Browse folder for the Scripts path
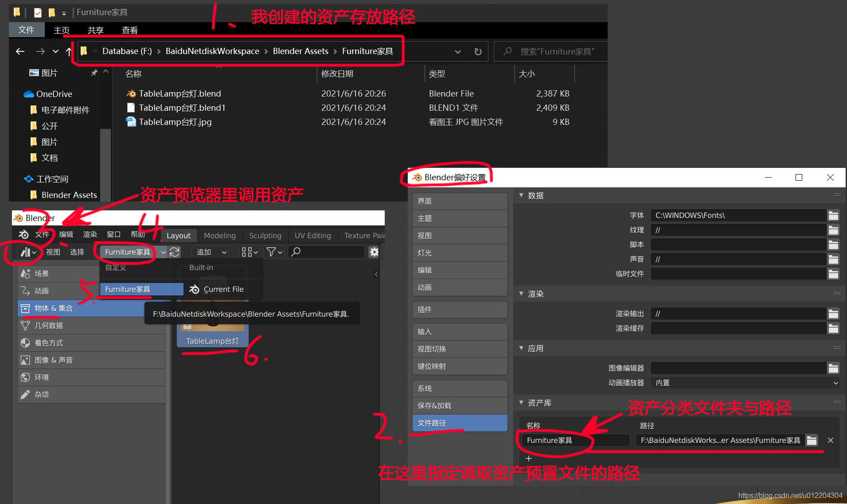Viewport: 847px width, 504px height. pos(833,244)
